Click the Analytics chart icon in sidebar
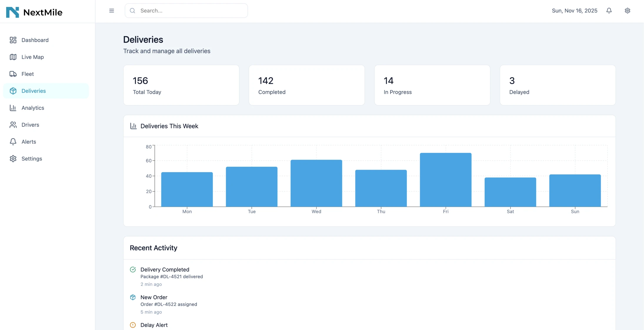Image resolution: width=644 pixels, height=330 pixels. [x=13, y=108]
